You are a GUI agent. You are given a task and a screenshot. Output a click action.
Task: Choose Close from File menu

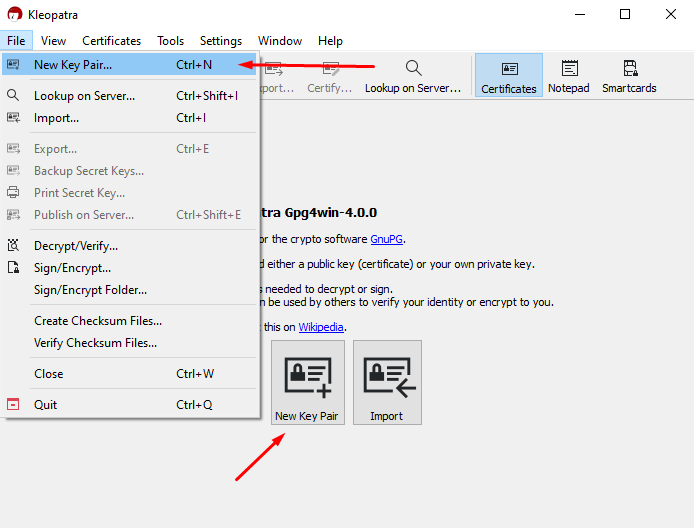coord(129,374)
